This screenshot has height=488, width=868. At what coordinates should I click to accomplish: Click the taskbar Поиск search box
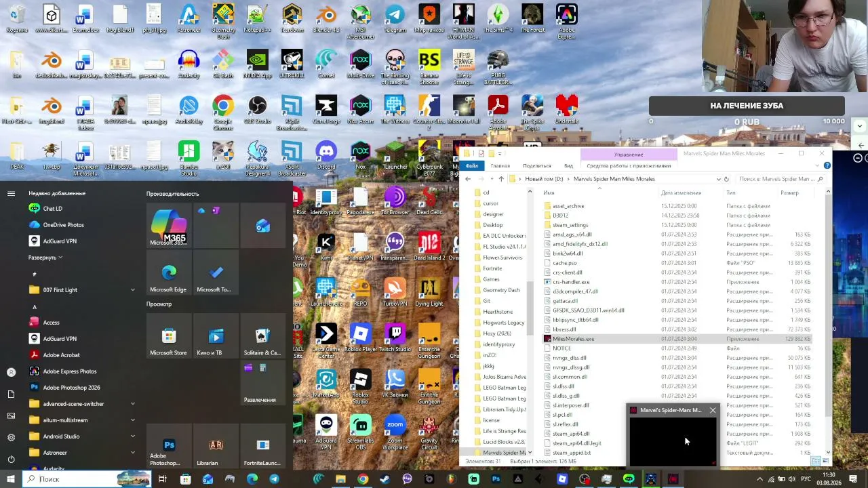coord(87,479)
